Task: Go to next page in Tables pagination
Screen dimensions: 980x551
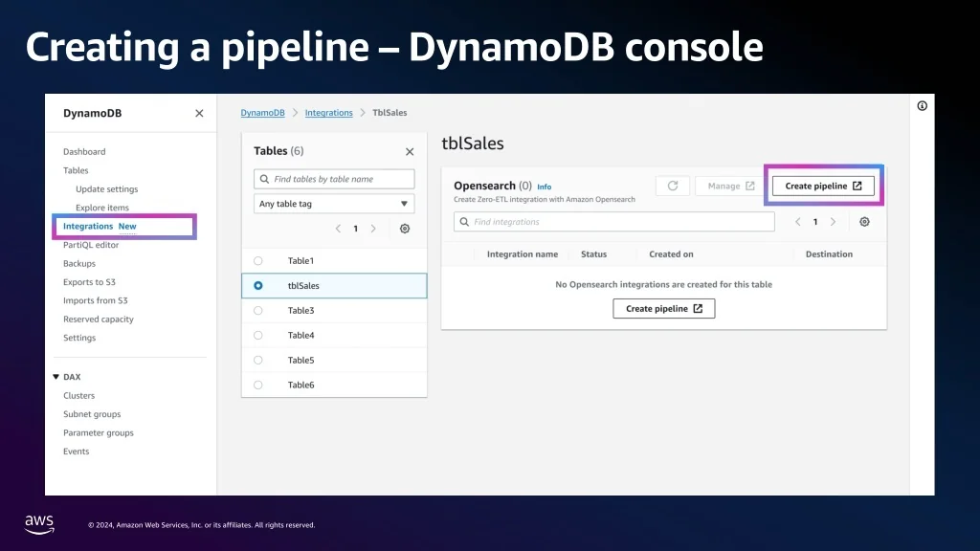Action: 373,229
